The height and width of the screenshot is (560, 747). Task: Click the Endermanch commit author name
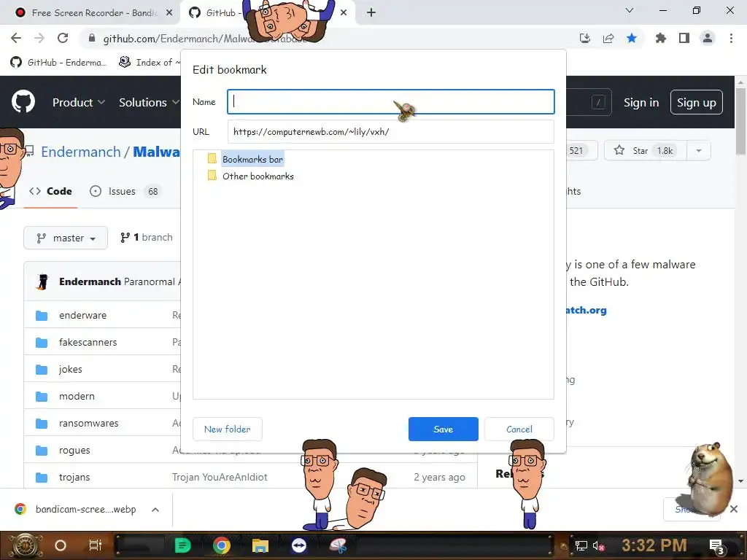tap(90, 282)
